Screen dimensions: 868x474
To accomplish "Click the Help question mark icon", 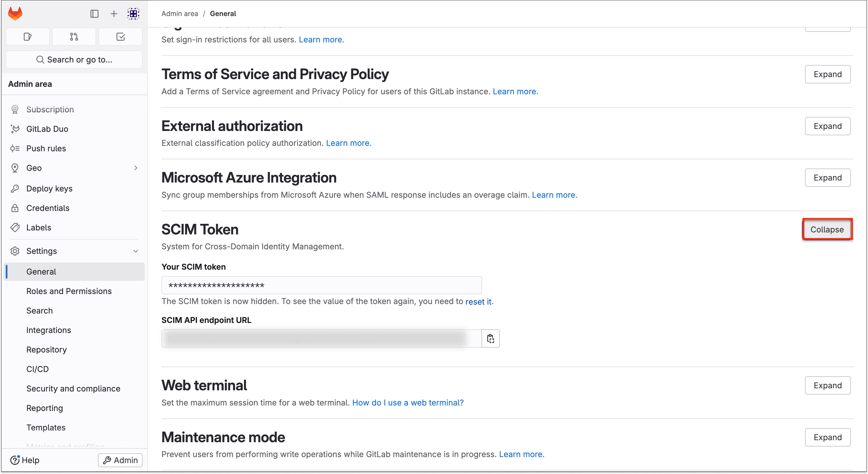I will coord(15,460).
